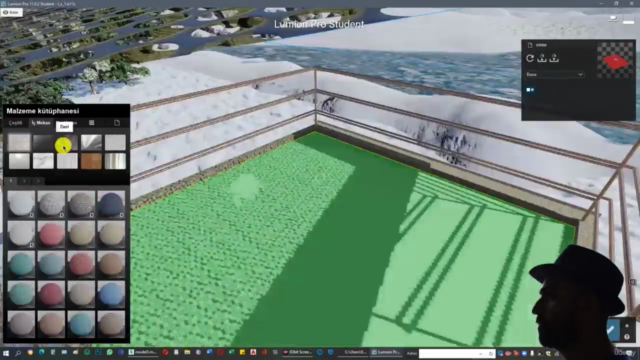Screen dimensions: 640x360
Task: Toggle the blue square icon under the Base dropdown
Action: [530, 89]
